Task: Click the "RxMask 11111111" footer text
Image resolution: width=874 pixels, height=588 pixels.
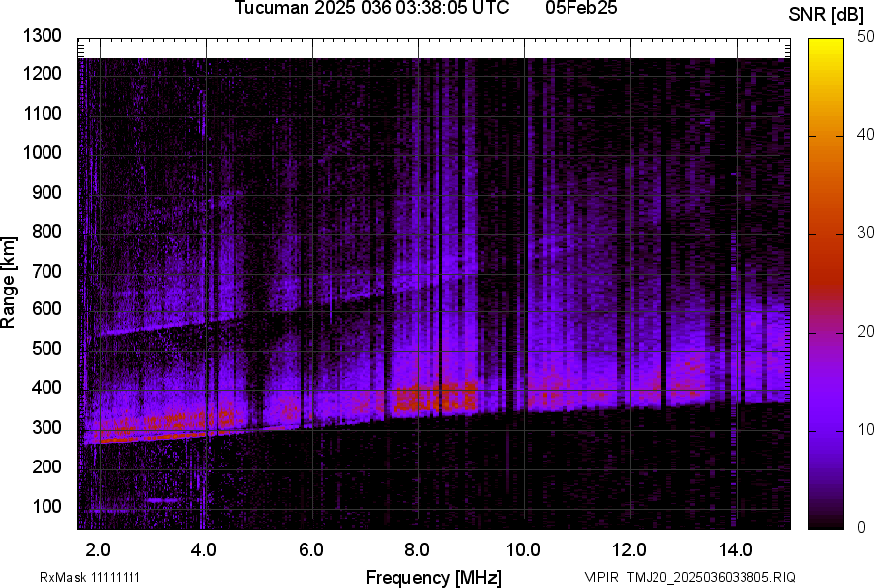Action: 90,577
